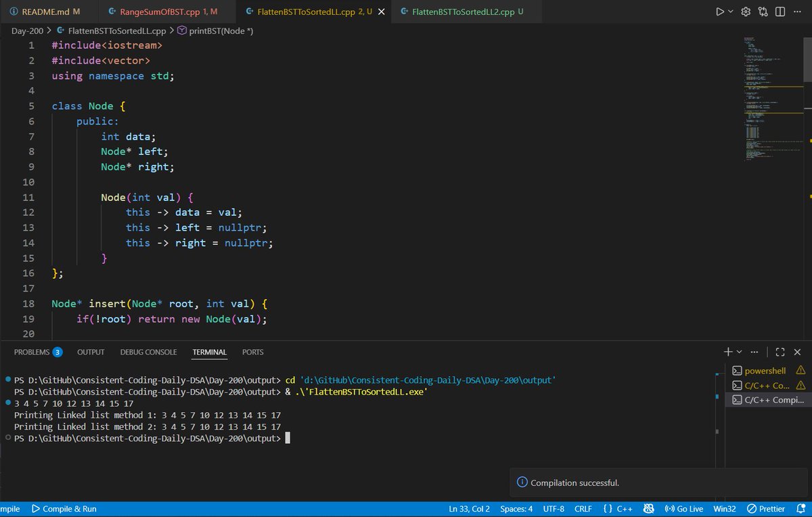Open source control changes icon in editor toolbar
The width and height of the screenshot is (812, 517).
pos(763,12)
